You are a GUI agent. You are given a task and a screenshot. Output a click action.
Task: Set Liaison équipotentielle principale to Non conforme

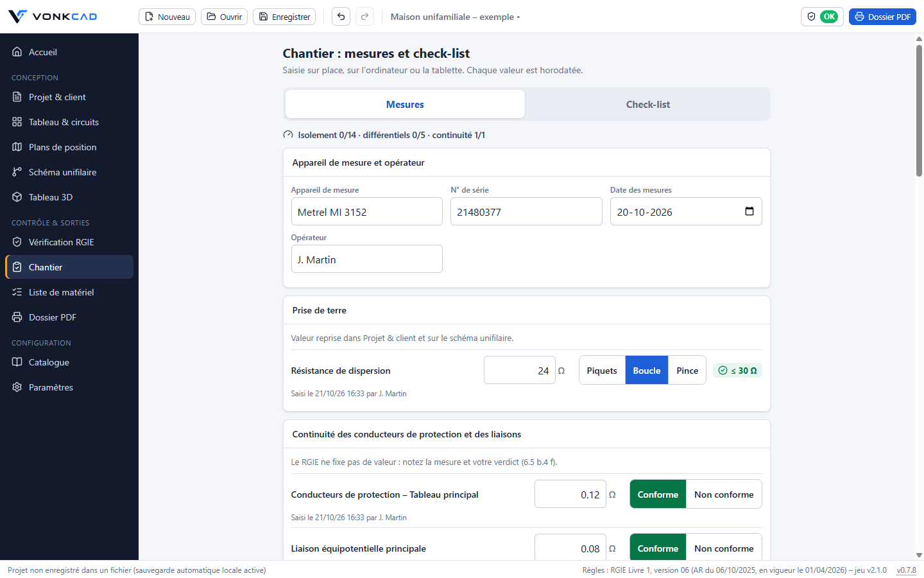(x=724, y=548)
